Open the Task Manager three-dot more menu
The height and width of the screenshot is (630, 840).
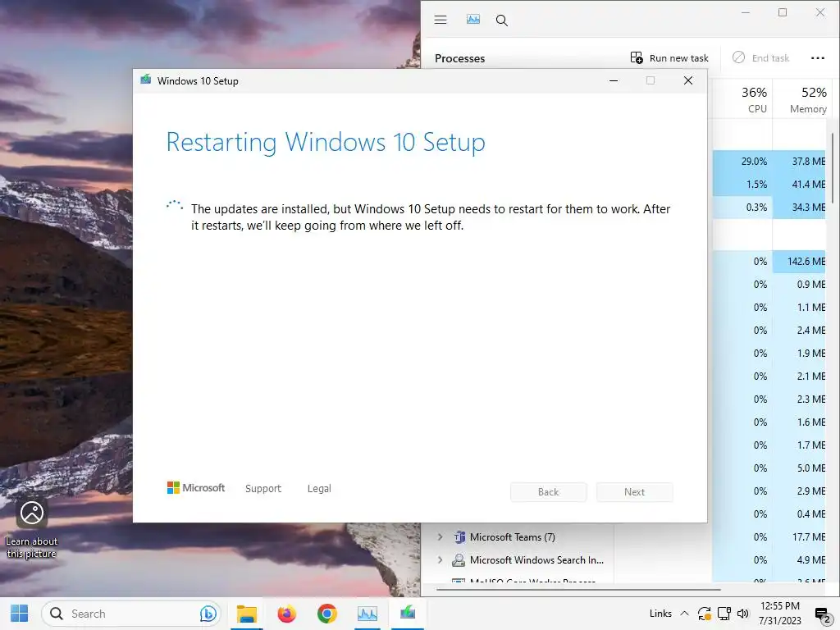pyautogui.click(x=818, y=58)
